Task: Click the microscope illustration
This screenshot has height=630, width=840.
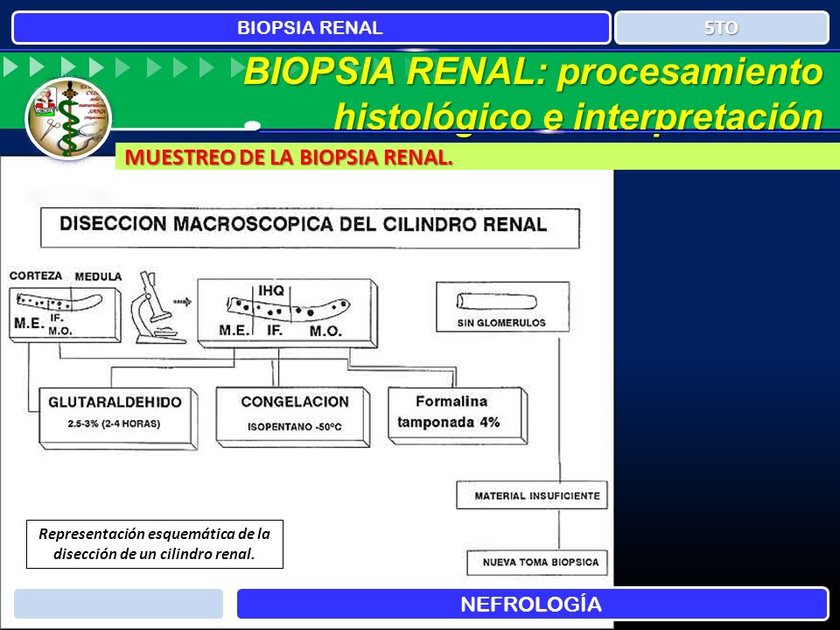Action: pos(159,307)
